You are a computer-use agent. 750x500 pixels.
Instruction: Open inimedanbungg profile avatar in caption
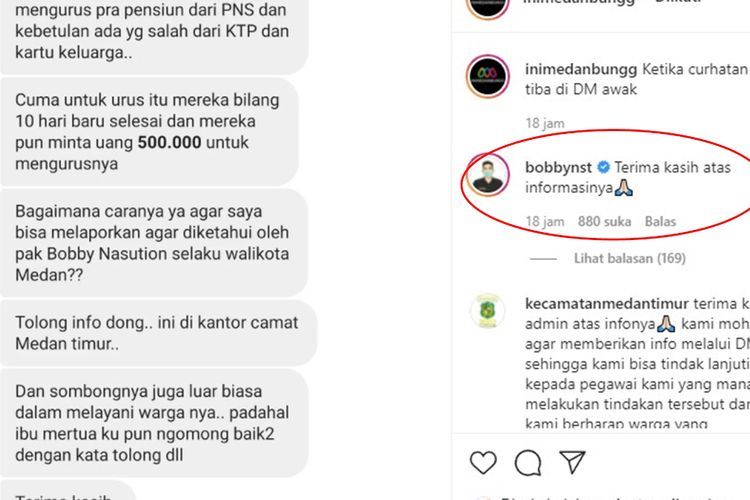coord(487,77)
